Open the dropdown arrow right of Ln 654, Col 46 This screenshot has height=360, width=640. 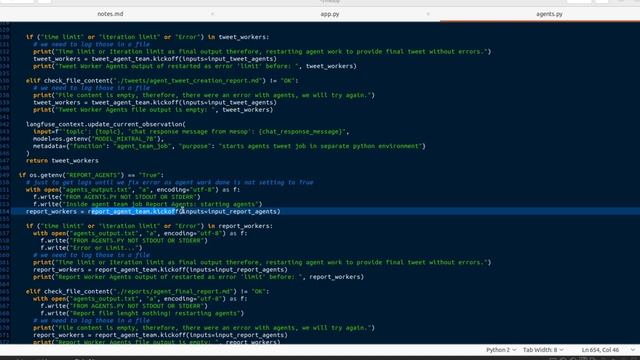point(632,350)
